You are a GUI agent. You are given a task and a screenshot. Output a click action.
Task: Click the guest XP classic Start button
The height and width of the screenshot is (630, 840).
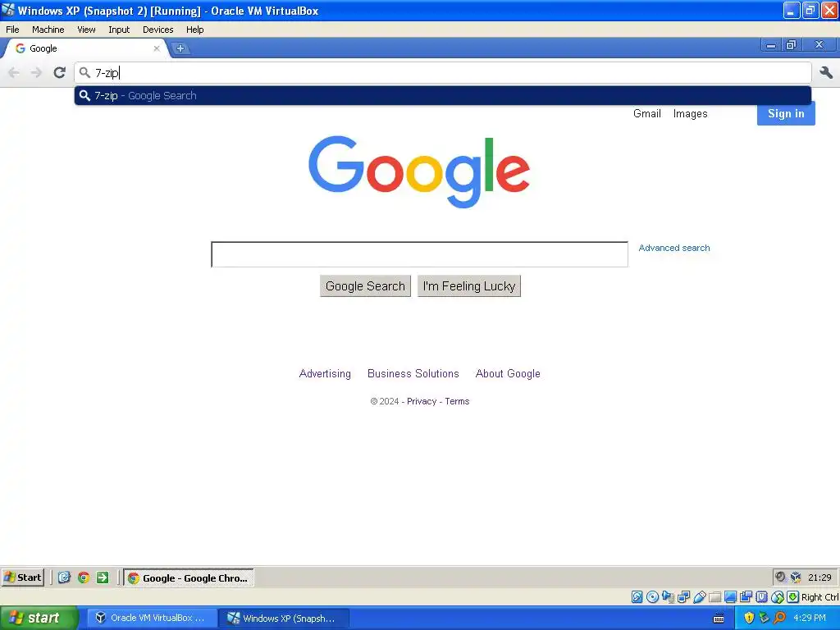pyautogui.click(x=22, y=577)
